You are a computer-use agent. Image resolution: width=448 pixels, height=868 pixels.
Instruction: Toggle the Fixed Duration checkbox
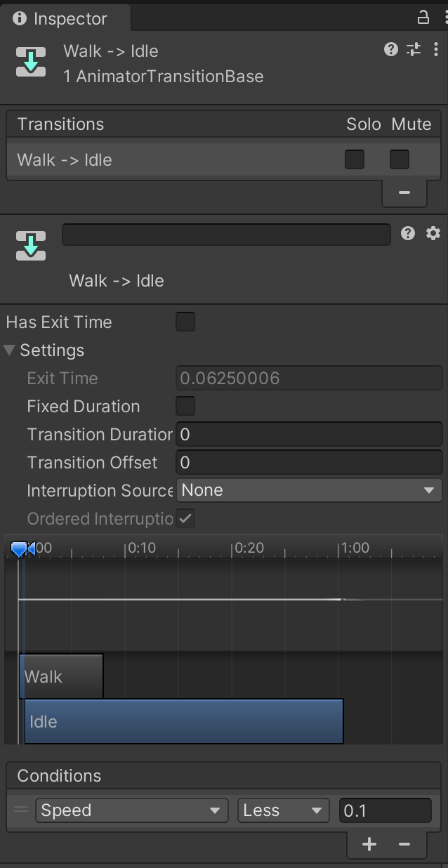tap(185, 407)
